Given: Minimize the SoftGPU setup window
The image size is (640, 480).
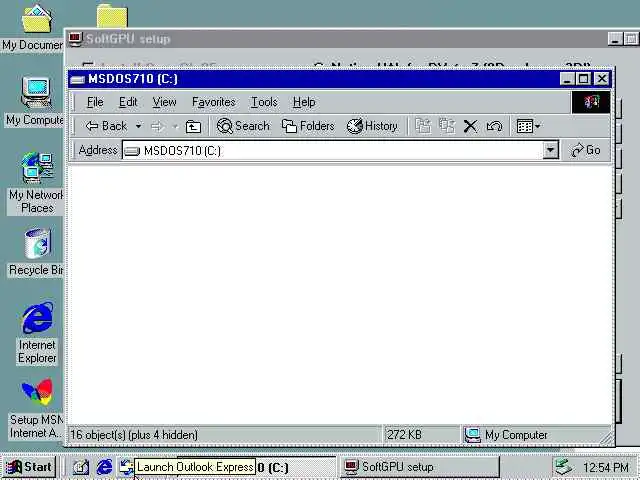Looking at the screenshot, I should [615, 39].
